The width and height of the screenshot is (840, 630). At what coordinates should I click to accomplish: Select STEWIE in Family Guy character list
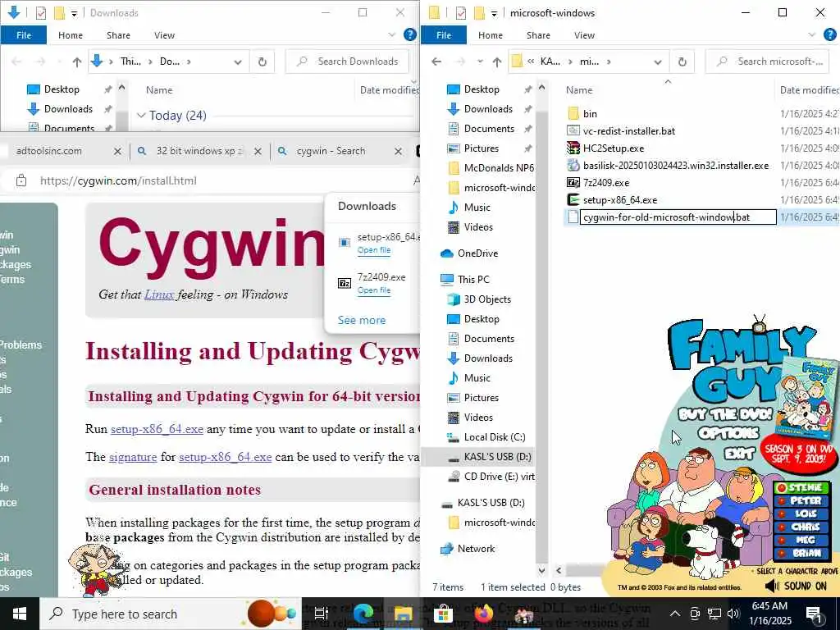[x=801, y=487]
